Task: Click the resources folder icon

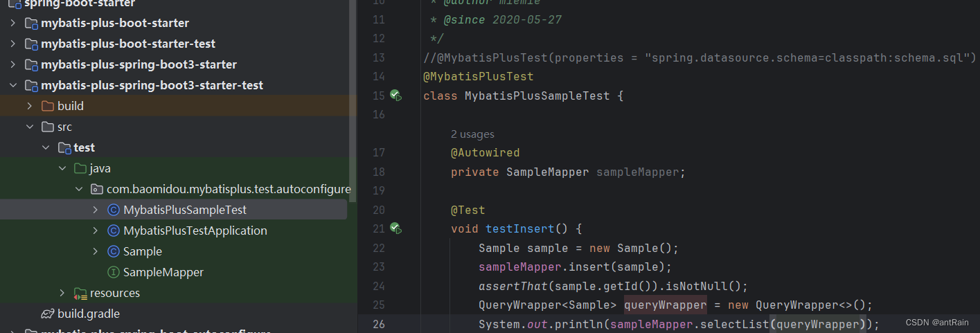Action: click(x=80, y=294)
